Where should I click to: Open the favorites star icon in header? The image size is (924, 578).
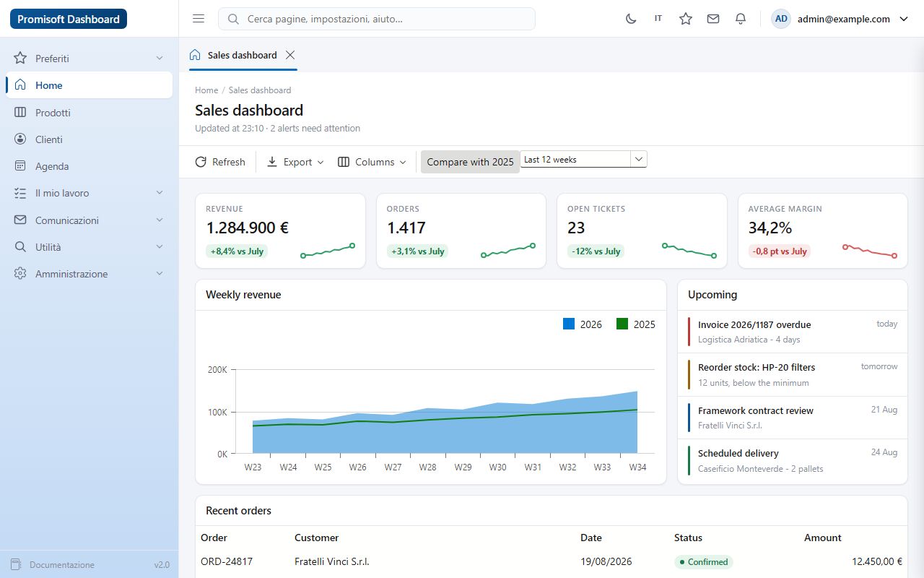click(x=686, y=19)
